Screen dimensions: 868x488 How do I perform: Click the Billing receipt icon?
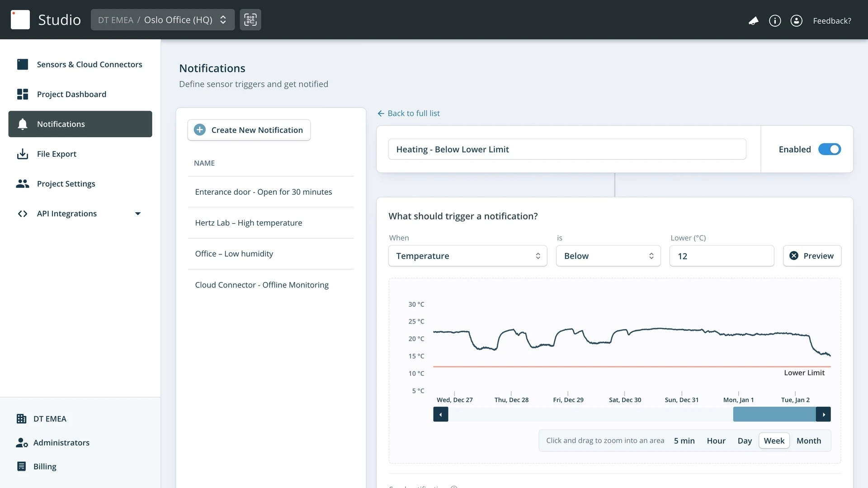pyautogui.click(x=21, y=466)
